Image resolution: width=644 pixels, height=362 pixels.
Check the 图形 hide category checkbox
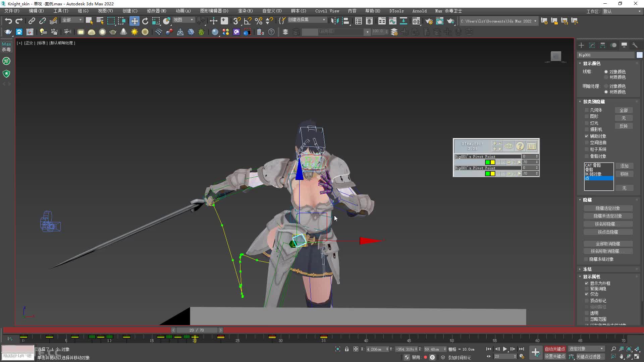[x=587, y=116]
